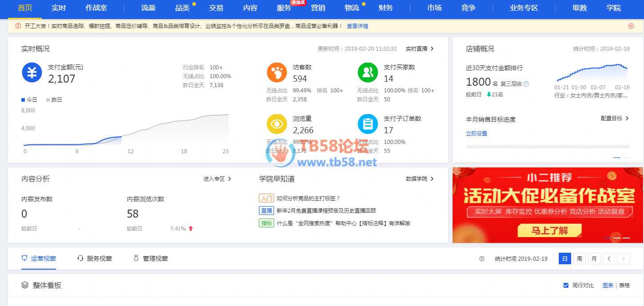The width and height of the screenshot is (644, 306).
Task: Click the green paying buyers icon
Action: (x=368, y=73)
